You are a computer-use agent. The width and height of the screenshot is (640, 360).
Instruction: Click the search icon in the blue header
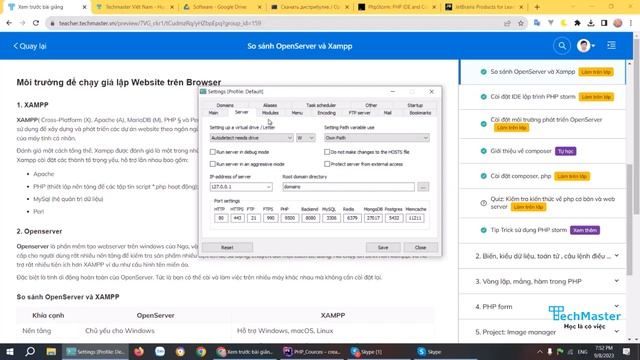click(x=562, y=46)
